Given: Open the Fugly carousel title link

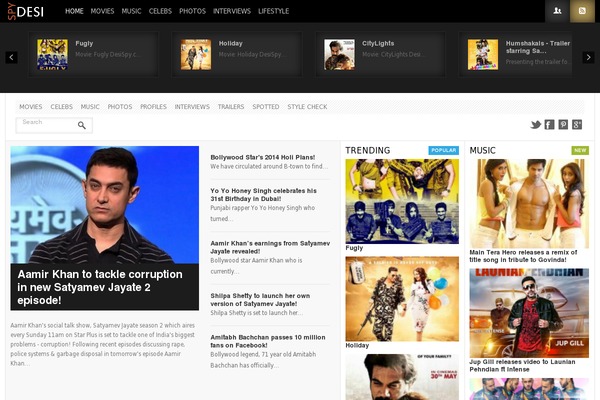Looking at the screenshot, I should [x=84, y=43].
